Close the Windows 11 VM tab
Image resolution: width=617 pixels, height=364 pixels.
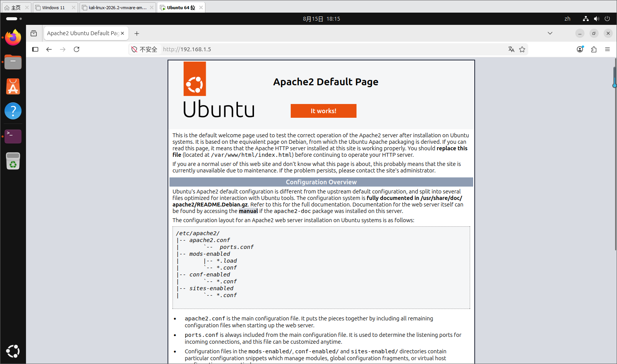[x=73, y=8]
